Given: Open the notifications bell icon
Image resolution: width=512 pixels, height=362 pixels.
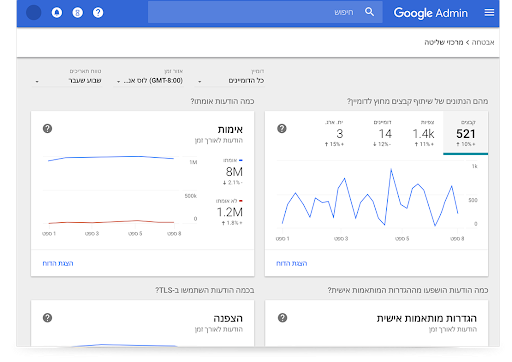Looking at the screenshot, I should coord(57,13).
